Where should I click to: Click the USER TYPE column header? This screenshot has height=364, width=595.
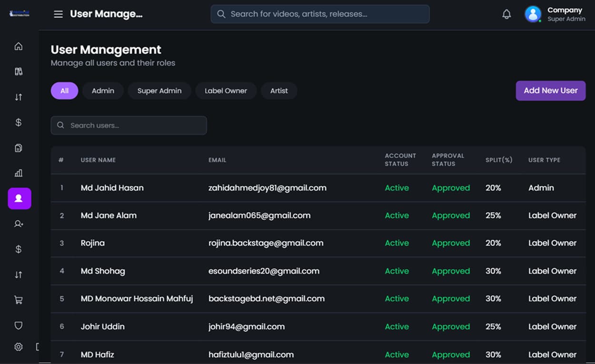[x=544, y=160]
